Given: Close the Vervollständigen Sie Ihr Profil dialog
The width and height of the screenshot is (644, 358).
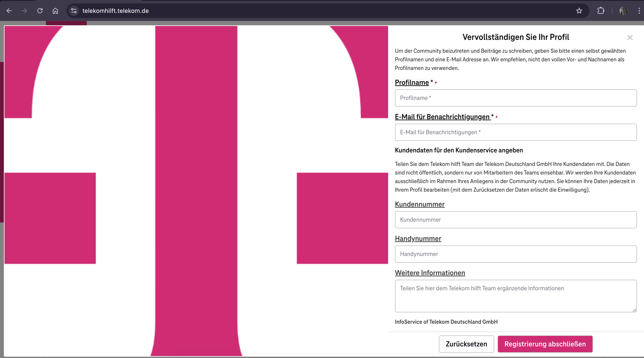Looking at the screenshot, I should click(x=630, y=37).
